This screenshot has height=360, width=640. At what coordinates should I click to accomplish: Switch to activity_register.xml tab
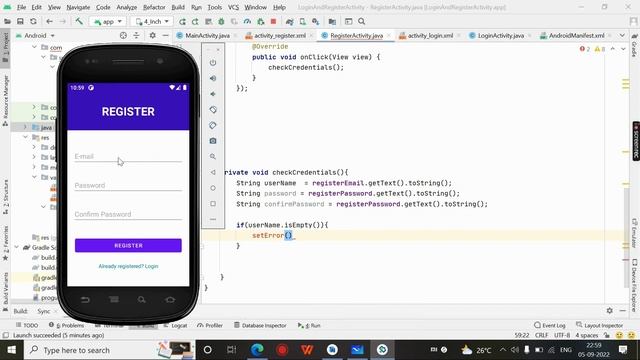coord(280,36)
